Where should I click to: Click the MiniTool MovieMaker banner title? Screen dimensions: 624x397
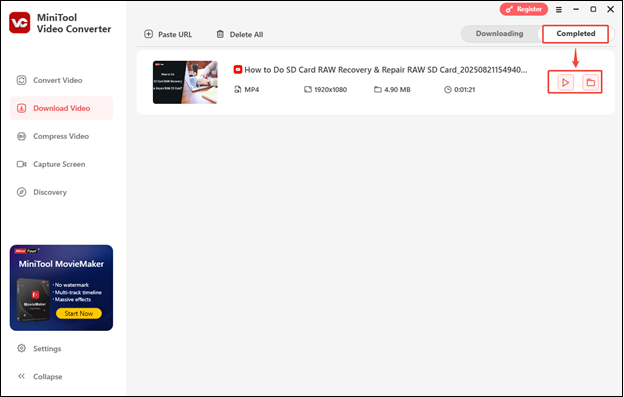pos(61,264)
